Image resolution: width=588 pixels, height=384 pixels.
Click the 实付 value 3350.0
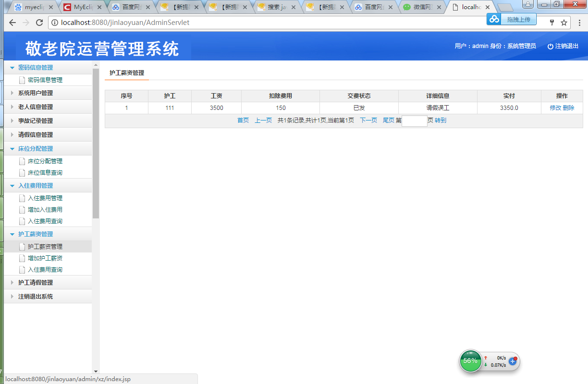(509, 108)
